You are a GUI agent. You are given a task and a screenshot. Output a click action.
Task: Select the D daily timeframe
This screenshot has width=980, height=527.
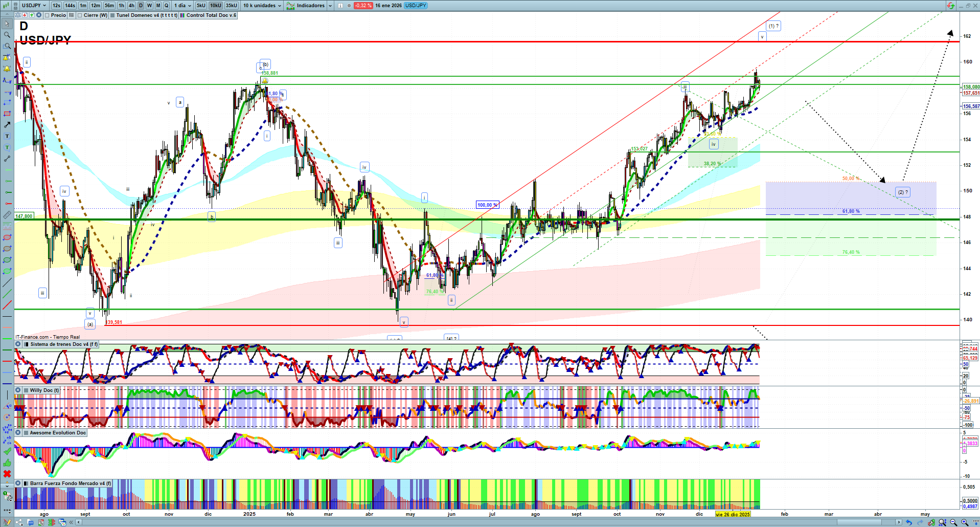pyautogui.click(x=141, y=6)
